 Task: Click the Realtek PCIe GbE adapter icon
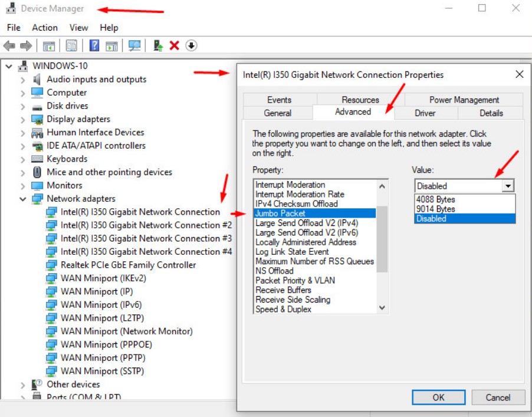[x=51, y=265]
